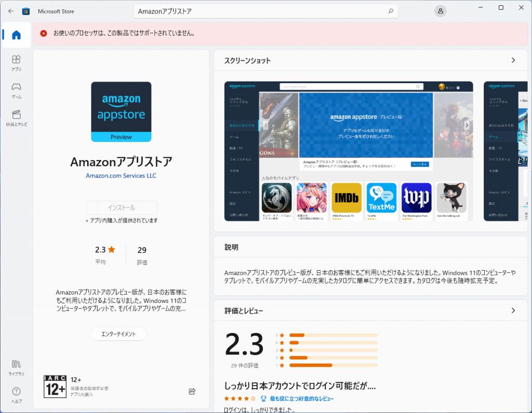Close the Microsoft Store window

point(521,7)
